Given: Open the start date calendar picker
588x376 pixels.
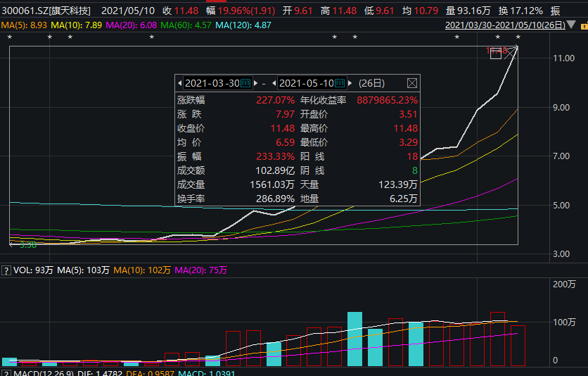Looking at the screenshot, I should pos(245,83).
